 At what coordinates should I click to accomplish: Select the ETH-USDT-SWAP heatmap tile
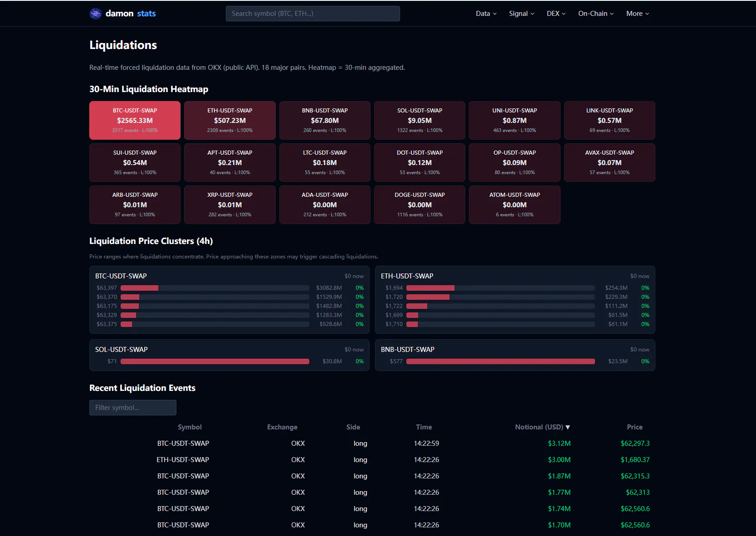[x=230, y=120]
